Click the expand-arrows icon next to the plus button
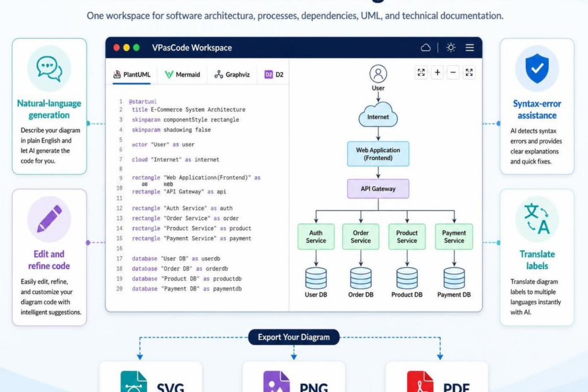588x392 pixels. coord(421,73)
